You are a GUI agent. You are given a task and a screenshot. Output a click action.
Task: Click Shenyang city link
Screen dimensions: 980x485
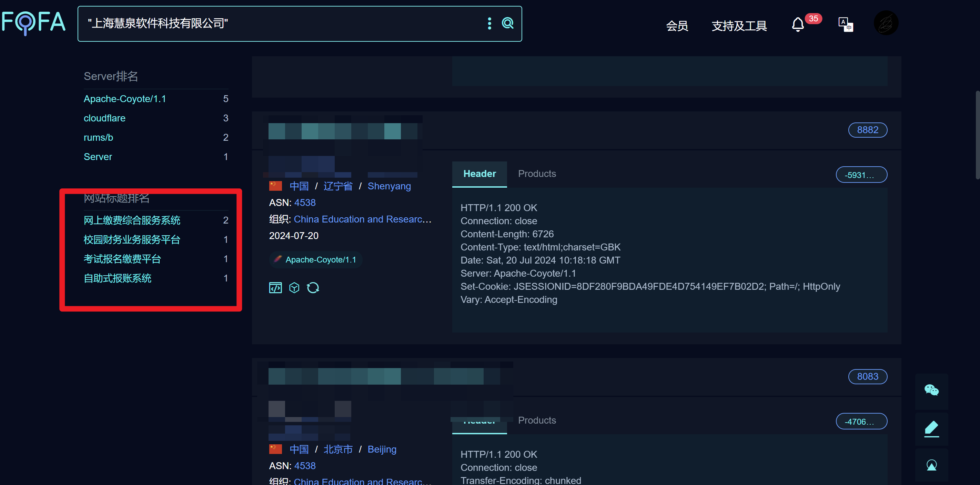389,186
